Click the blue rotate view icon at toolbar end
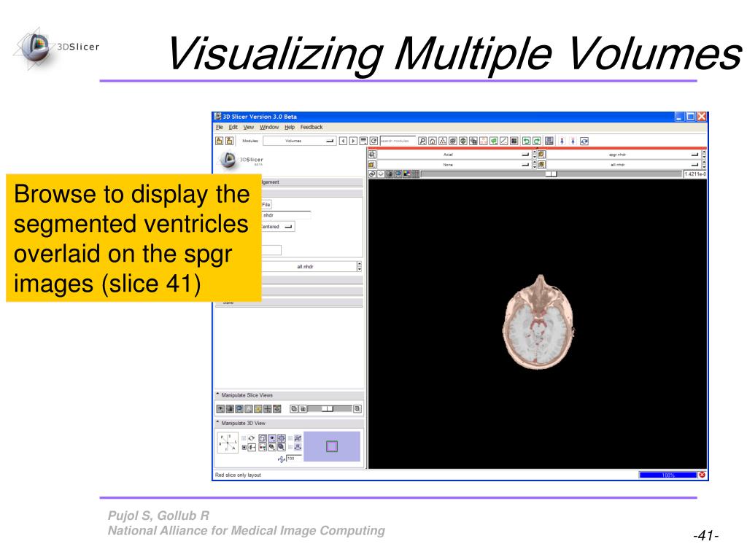747x560 pixels. [x=584, y=141]
